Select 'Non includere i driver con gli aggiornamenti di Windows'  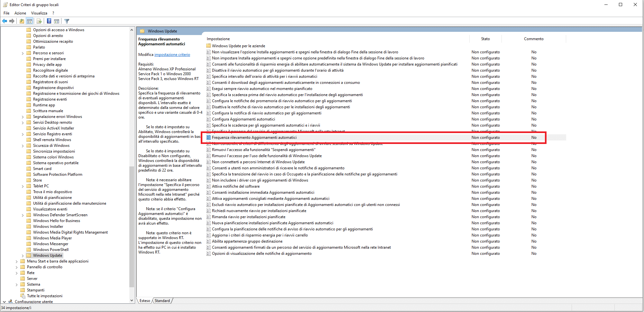pos(260,180)
